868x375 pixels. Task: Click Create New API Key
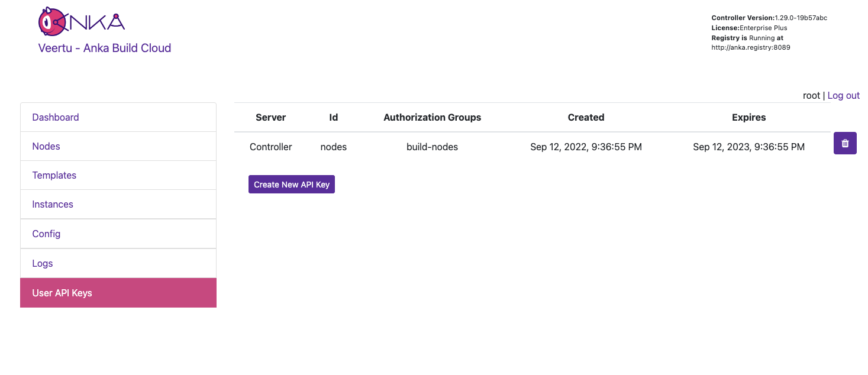point(292,184)
